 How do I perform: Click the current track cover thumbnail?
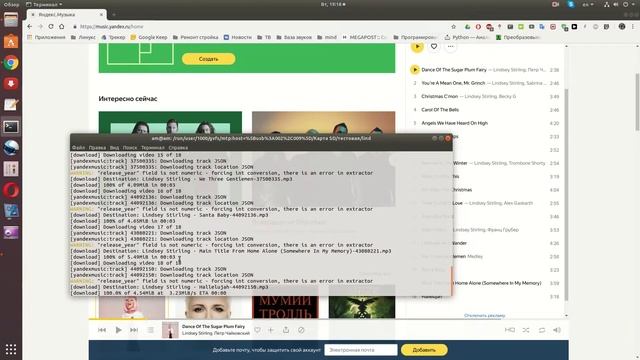170,330
